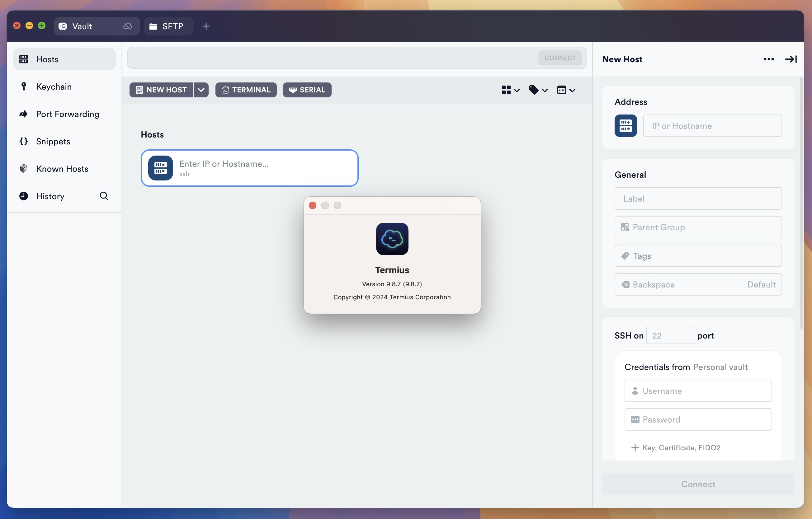The width and height of the screenshot is (812, 519).
Task: Open the Parent Group selector
Action: click(x=698, y=227)
